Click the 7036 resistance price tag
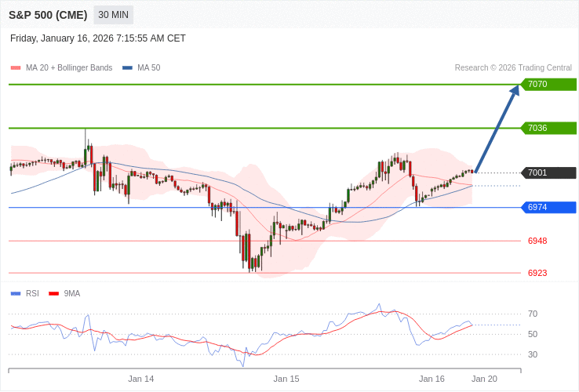 point(548,128)
